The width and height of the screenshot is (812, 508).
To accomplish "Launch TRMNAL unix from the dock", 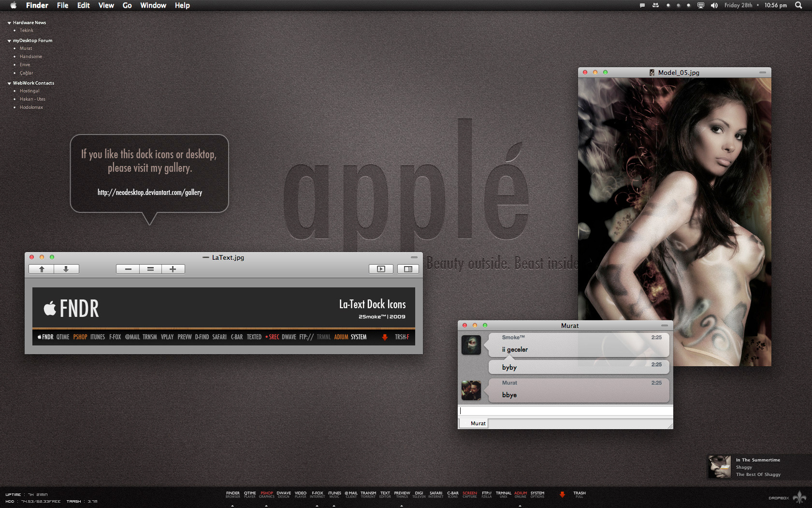I will tap(504, 494).
